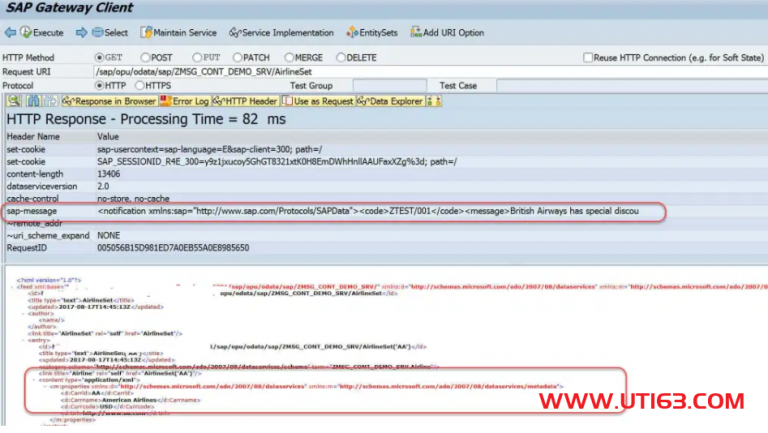Screen dimensions: 768x433
Task: Click the find binoculars icon
Action: point(35,101)
